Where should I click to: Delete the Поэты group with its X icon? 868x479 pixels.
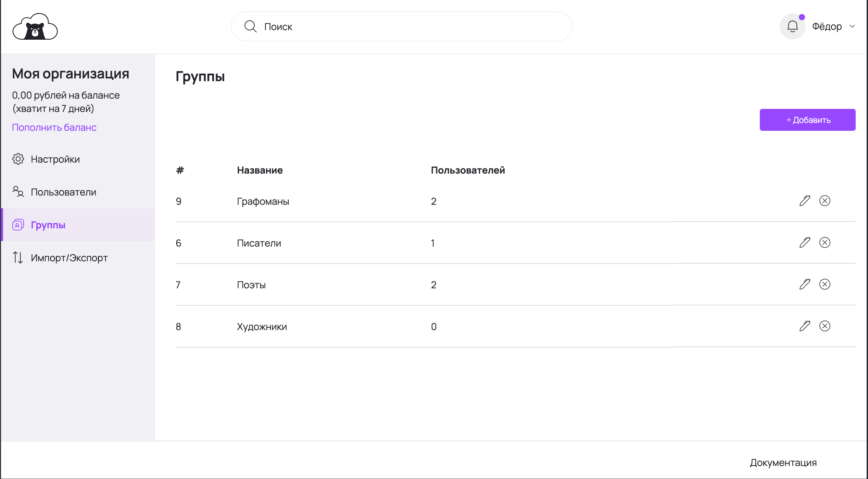[825, 284]
